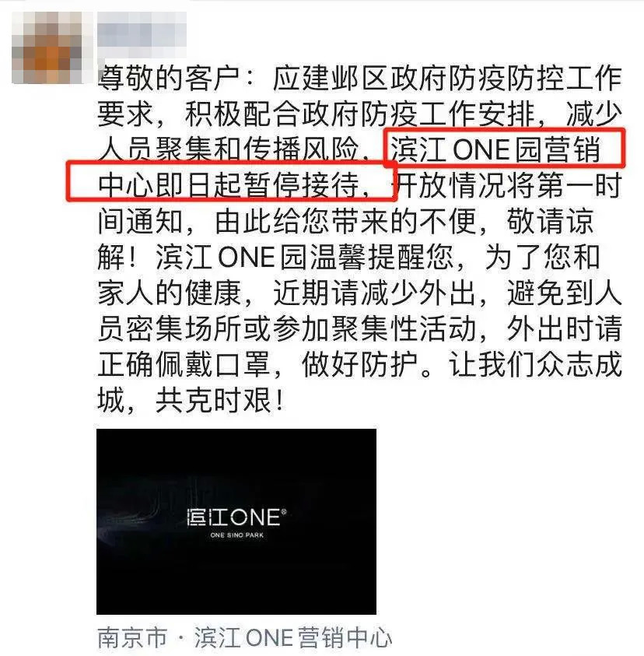644x656 pixels.
Task: Click the text 开放情况将第一时
Action: 508,185
